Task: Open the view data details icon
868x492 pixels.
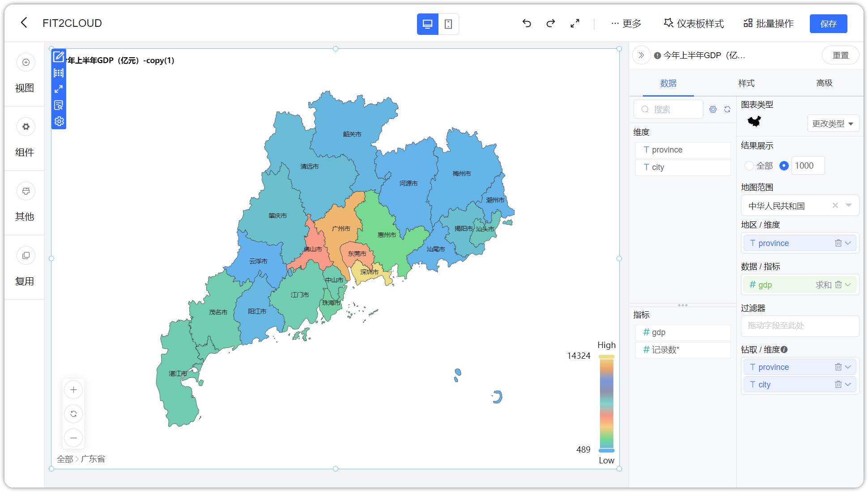Action: click(x=59, y=105)
